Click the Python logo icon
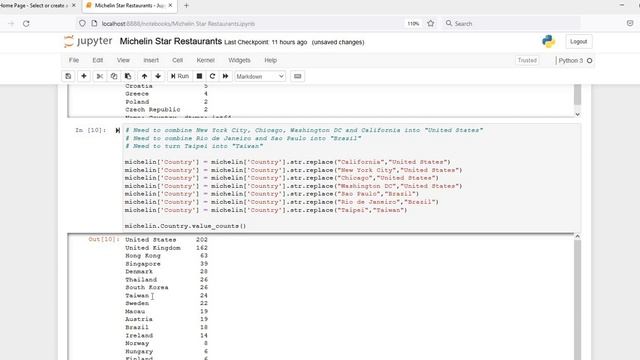640x360 pixels. click(x=549, y=41)
